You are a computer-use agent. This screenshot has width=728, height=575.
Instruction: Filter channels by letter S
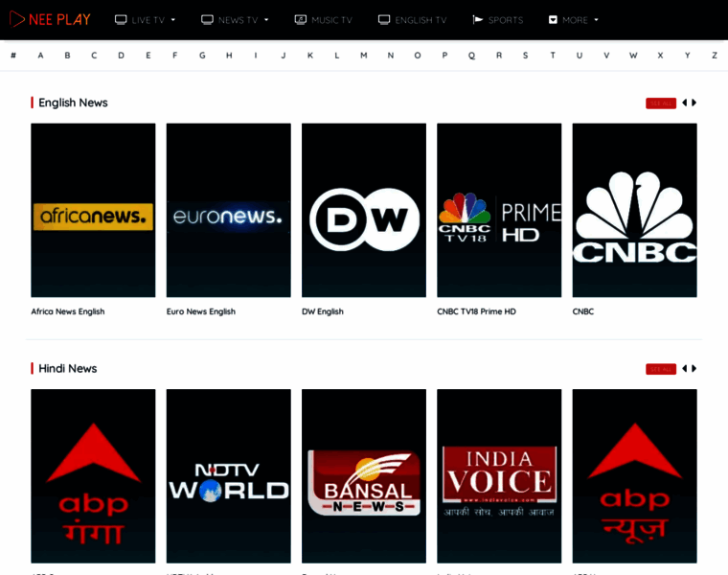526,56
